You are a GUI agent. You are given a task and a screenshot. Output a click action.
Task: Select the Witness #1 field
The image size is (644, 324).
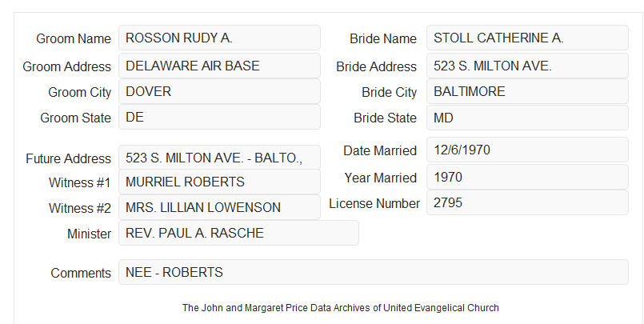tap(219, 182)
